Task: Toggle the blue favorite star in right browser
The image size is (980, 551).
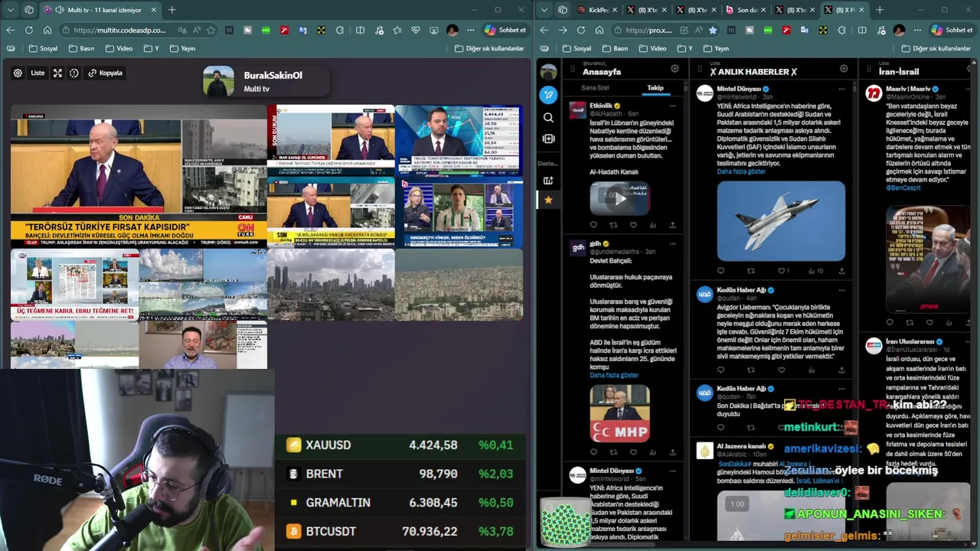Action: [x=713, y=30]
